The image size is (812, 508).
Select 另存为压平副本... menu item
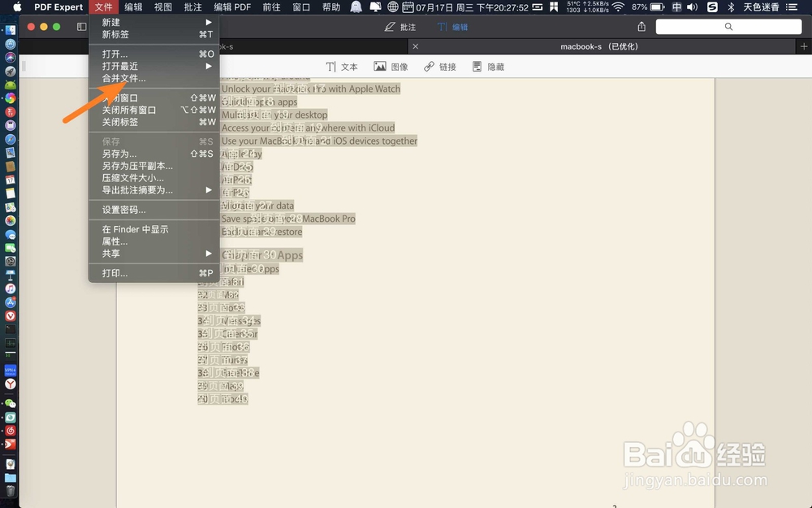(x=154, y=166)
